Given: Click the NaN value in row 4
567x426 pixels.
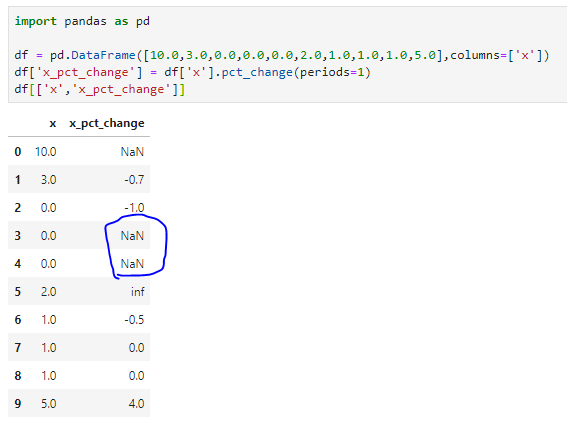Looking at the screenshot, I should 132,264.
